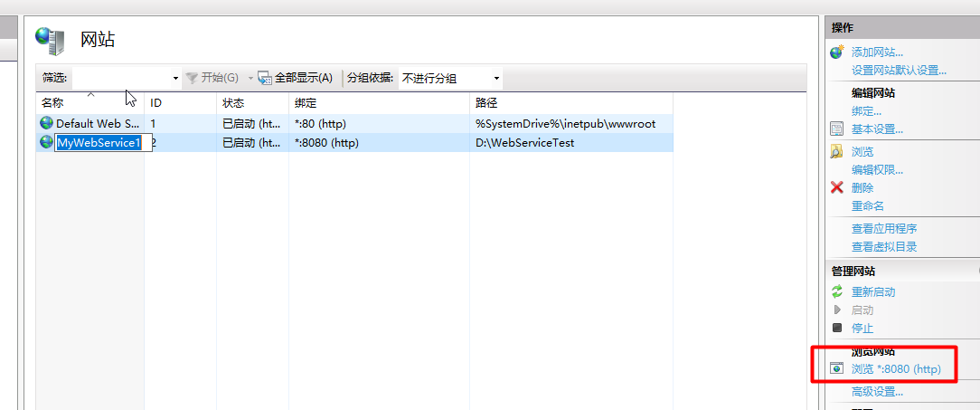
Task: Click the 停止 link
Action: 862,328
